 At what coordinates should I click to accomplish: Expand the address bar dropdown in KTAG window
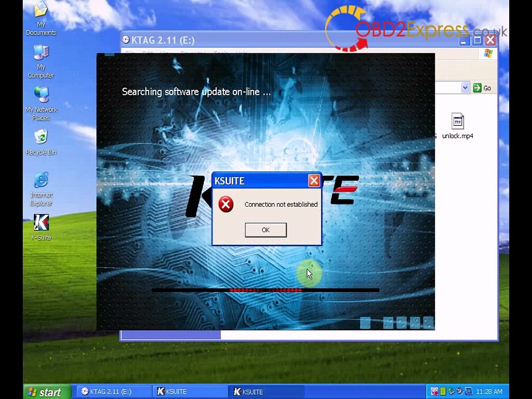tap(465, 88)
